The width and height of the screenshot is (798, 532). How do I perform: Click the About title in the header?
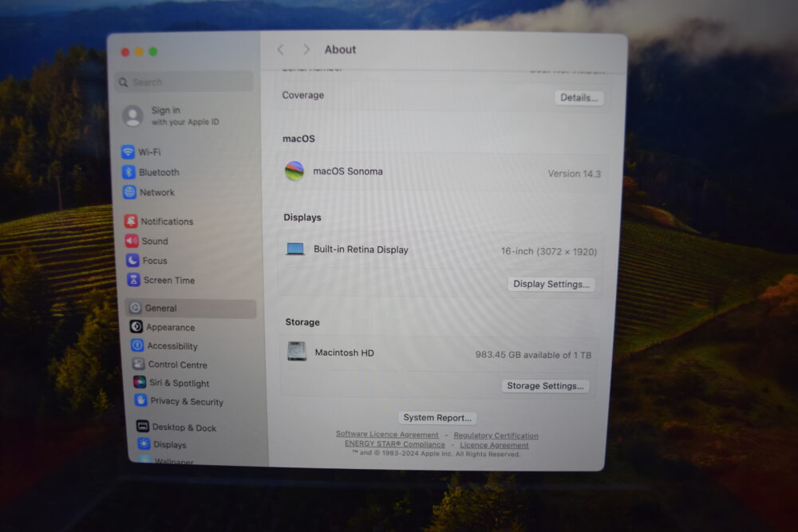(340, 49)
